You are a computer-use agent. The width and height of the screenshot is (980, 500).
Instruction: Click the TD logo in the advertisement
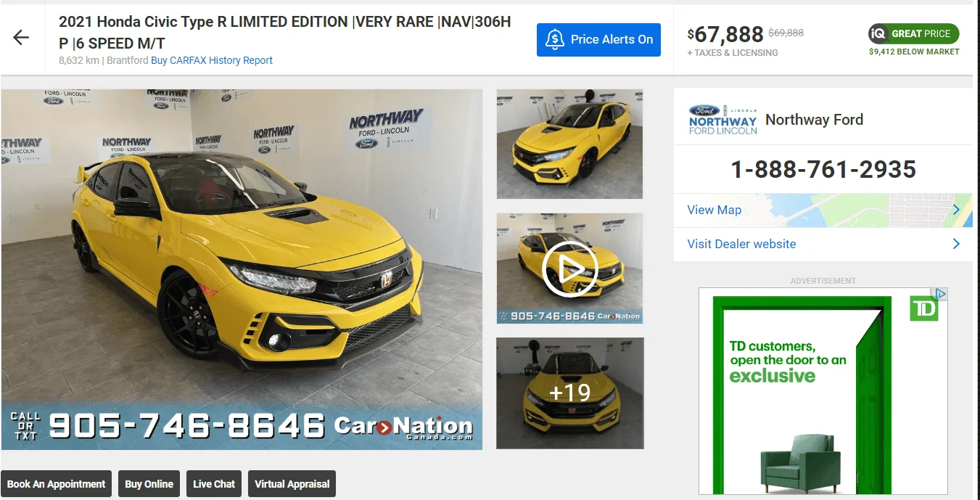(924, 308)
